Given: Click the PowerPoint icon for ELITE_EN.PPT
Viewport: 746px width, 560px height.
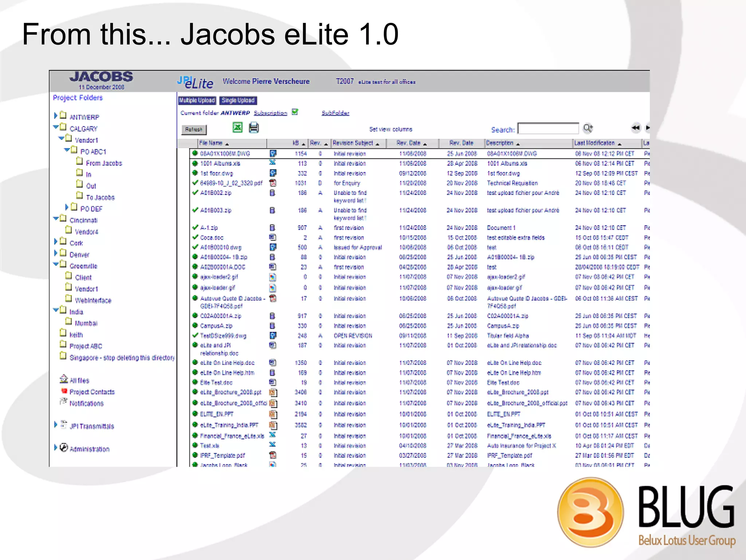Looking at the screenshot, I should [273, 414].
